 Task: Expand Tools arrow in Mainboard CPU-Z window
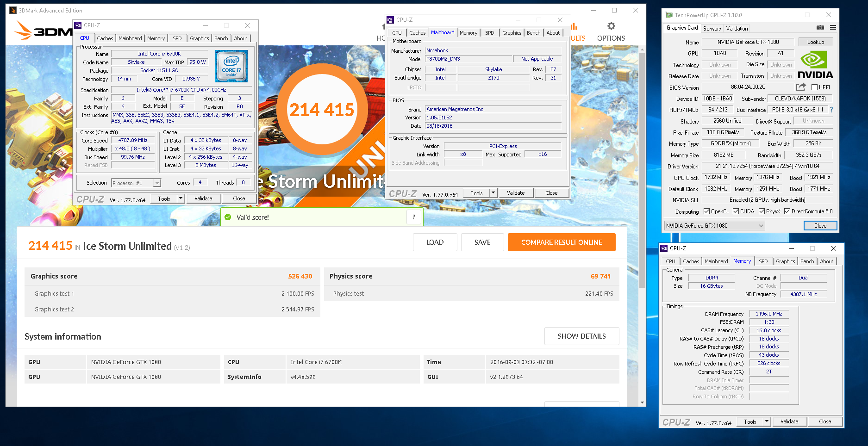pos(493,193)
